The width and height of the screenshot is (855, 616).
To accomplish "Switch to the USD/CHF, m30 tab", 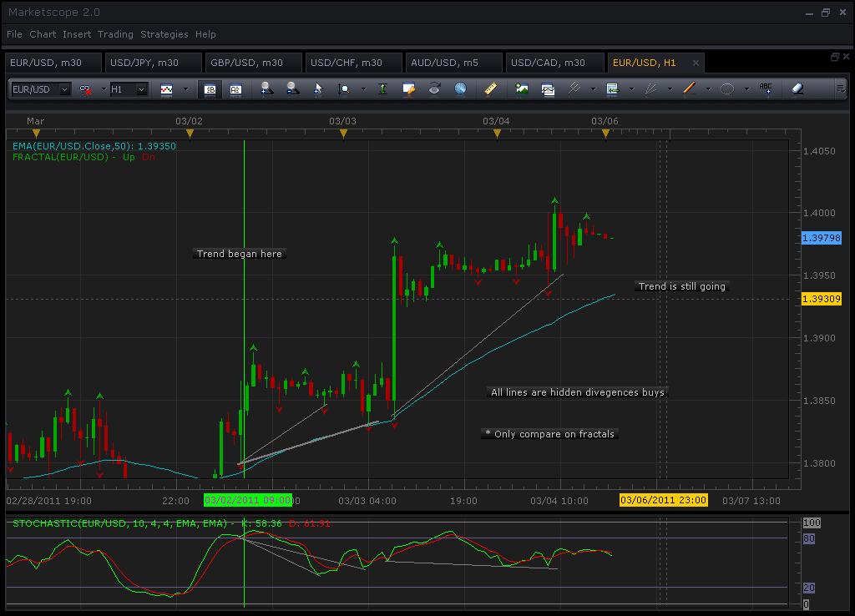I will [354, 63].
